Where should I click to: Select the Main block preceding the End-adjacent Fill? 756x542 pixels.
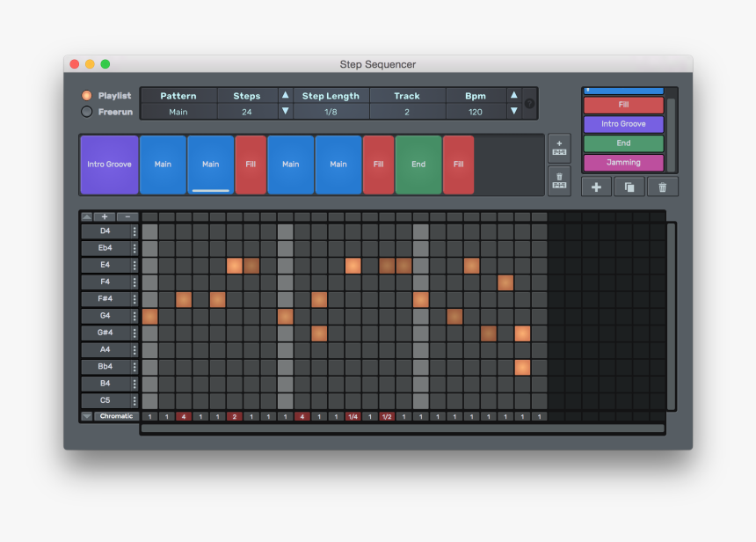(338, 165)
